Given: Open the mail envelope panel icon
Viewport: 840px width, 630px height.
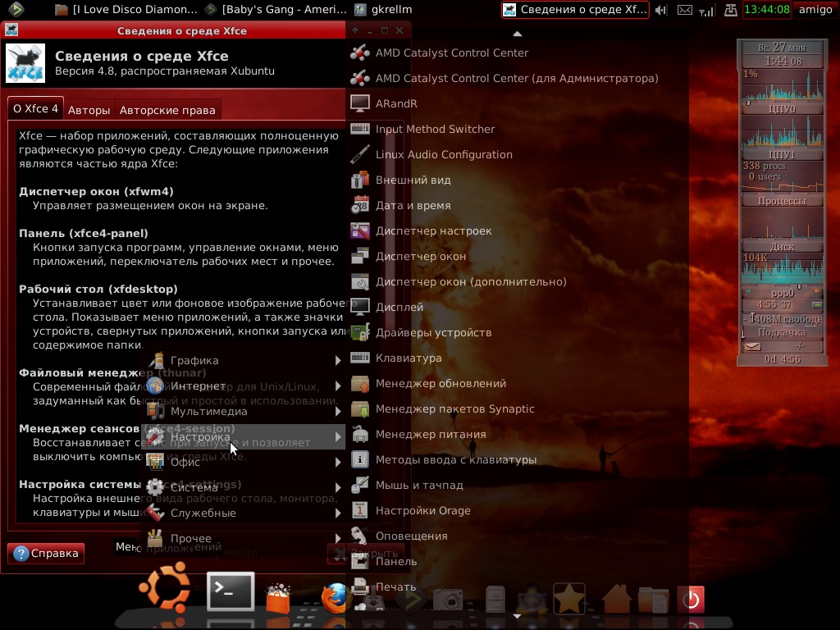Looking at the screenshot, I should 685,10.
